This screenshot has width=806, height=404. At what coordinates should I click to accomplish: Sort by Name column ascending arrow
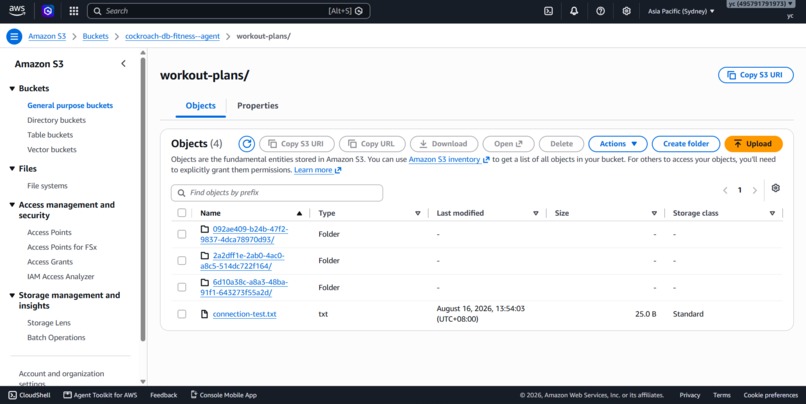point(299,213)
